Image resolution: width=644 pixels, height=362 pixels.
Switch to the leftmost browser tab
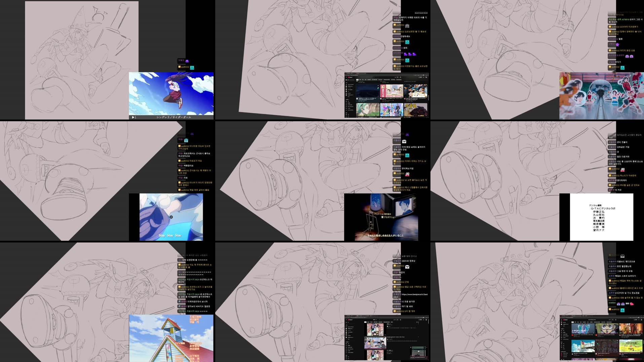[x=562, y=316]
